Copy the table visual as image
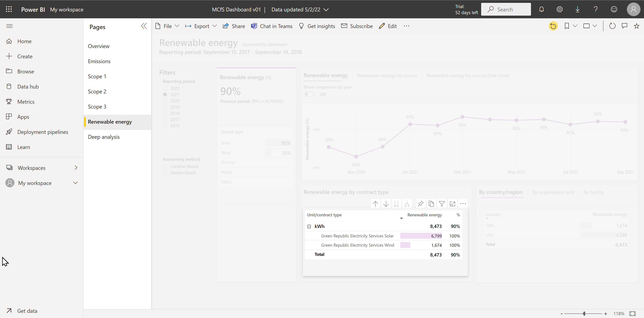The width and height of the screenshot is (644, 318). point(431,204)
